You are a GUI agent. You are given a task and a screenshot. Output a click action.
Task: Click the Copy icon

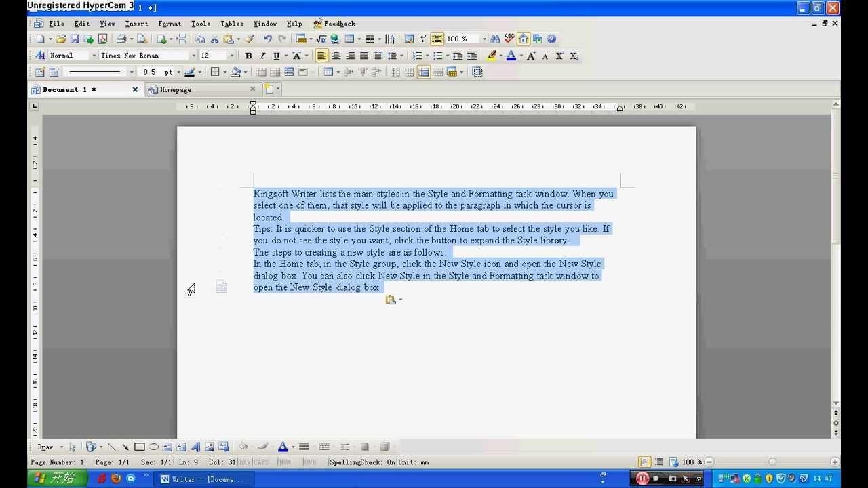point(201,39)
